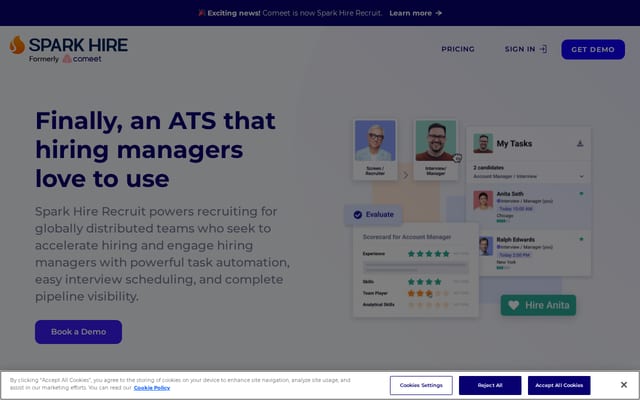Click the Experience star rating
This screenshot has width=640, height=400.
(429, 254)
